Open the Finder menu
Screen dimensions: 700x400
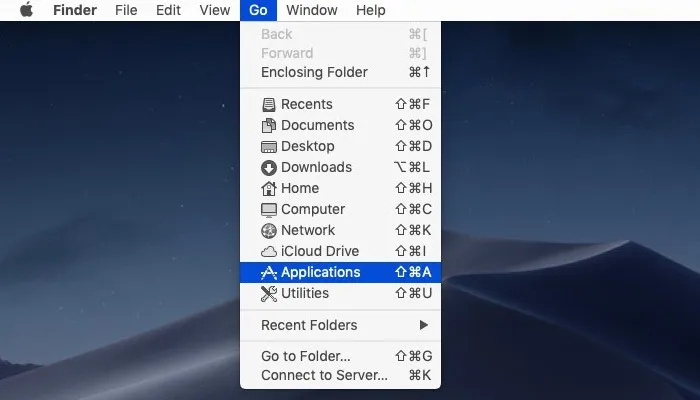(x=75, y=10)
